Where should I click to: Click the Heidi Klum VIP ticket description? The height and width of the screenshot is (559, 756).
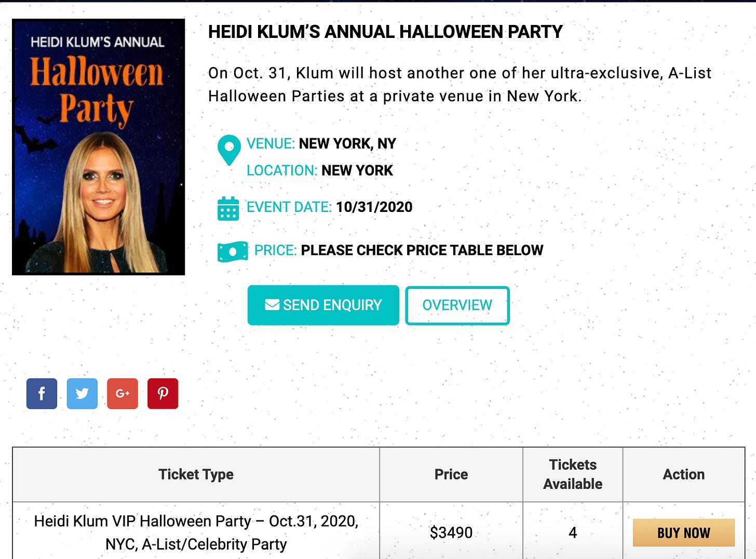point(196,532)
